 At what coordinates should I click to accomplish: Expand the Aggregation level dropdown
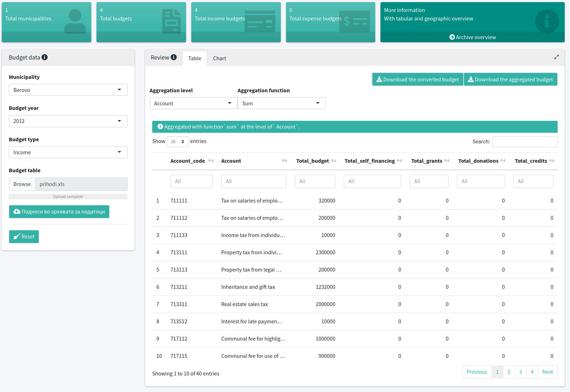tap(193, 103)
